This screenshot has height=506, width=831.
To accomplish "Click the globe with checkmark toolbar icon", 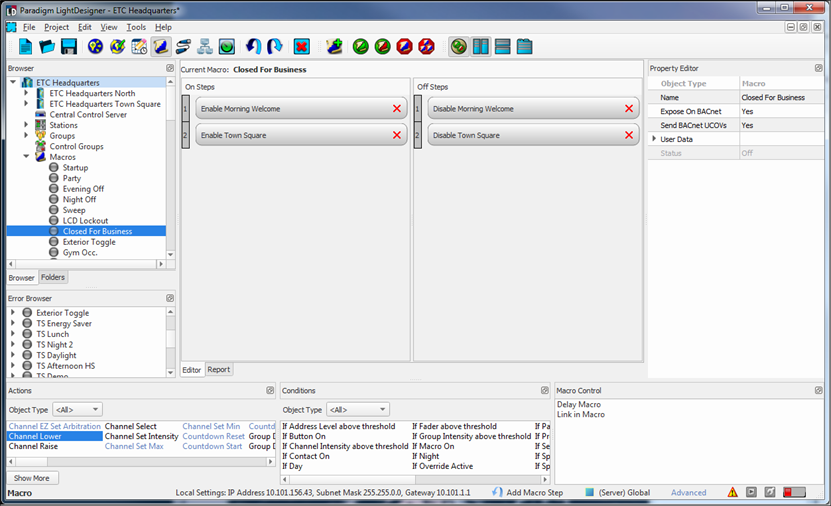I will point(118,47).
